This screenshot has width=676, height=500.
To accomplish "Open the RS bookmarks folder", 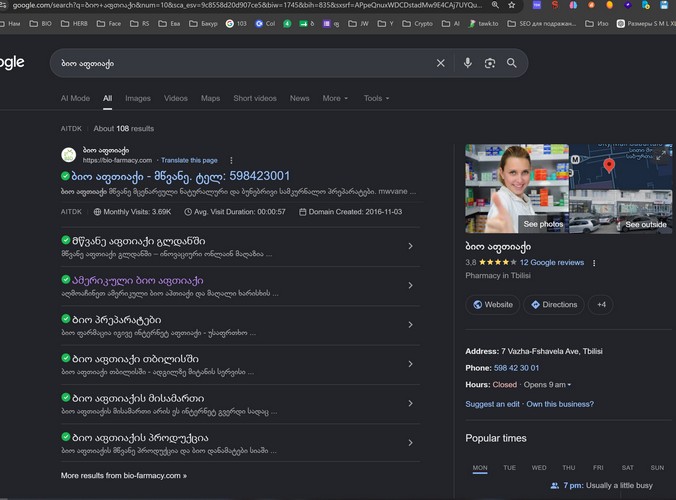I will point(140,23).
